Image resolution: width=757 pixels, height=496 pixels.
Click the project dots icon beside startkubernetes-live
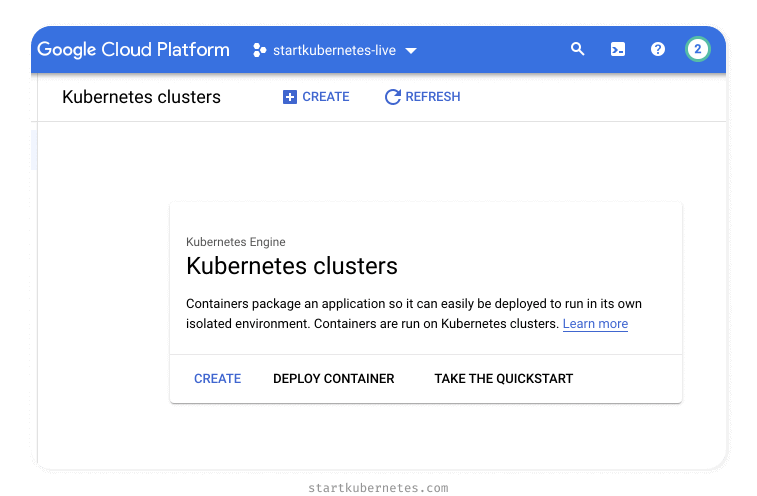(259, 50)
